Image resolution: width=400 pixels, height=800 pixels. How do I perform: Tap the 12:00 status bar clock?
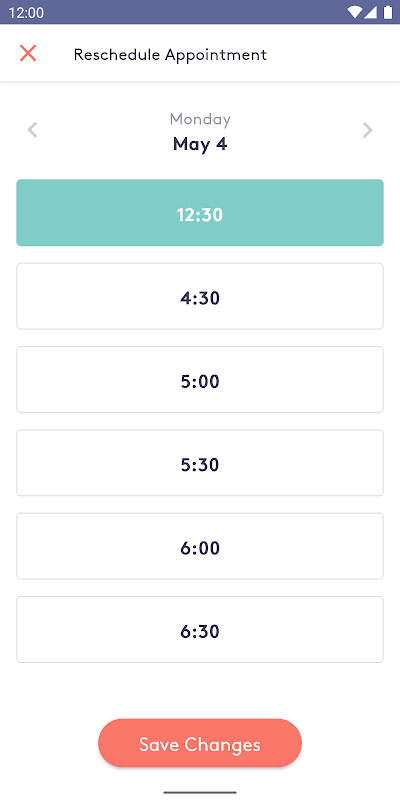(27, 13)
